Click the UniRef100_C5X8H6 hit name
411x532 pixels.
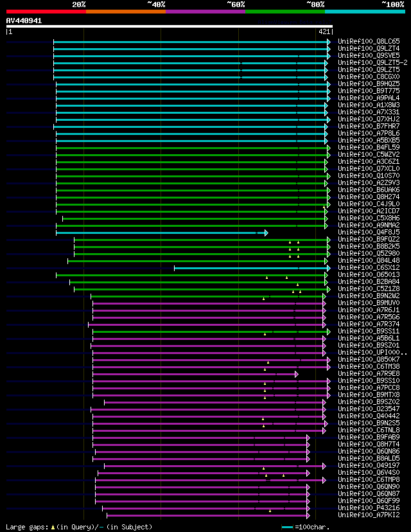coord(369,218)
